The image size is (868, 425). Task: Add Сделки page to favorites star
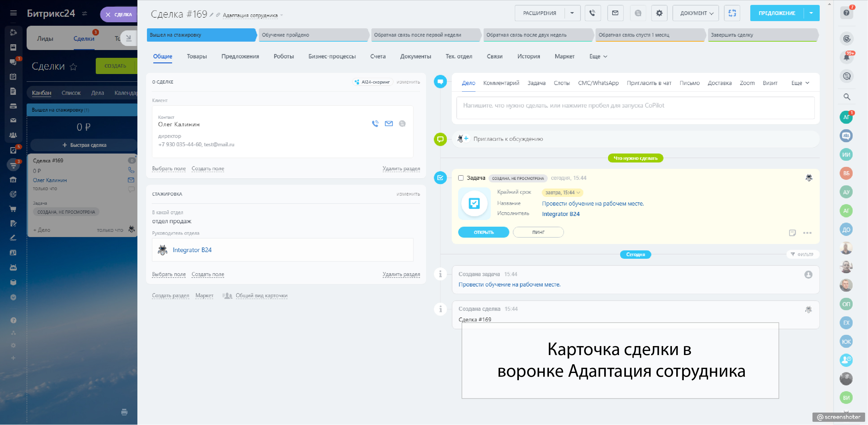[73, 67]
